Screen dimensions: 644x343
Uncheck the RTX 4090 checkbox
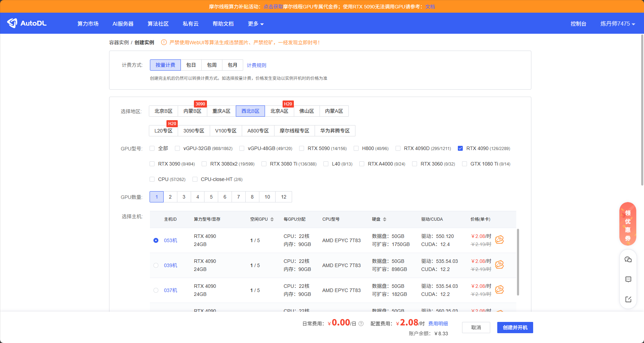pyautogui.click(x=460, y=148)
